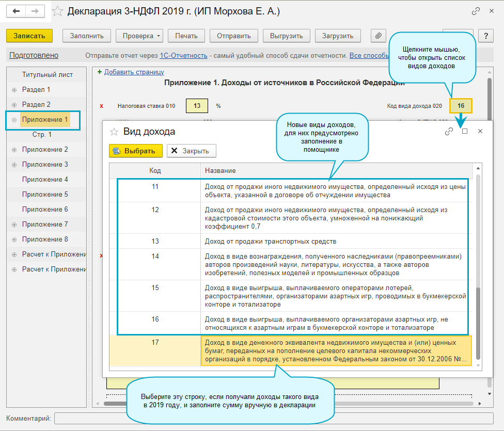This screenshot has height=431, width=504.
Task: Go back with the left arrow button
Action: click(x=16, y=11)
